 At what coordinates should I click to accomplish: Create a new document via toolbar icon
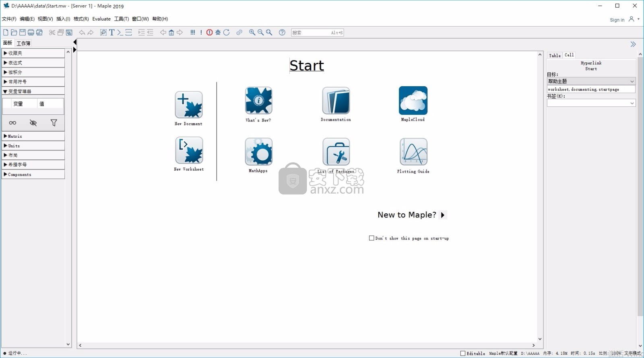coord(6,32)
